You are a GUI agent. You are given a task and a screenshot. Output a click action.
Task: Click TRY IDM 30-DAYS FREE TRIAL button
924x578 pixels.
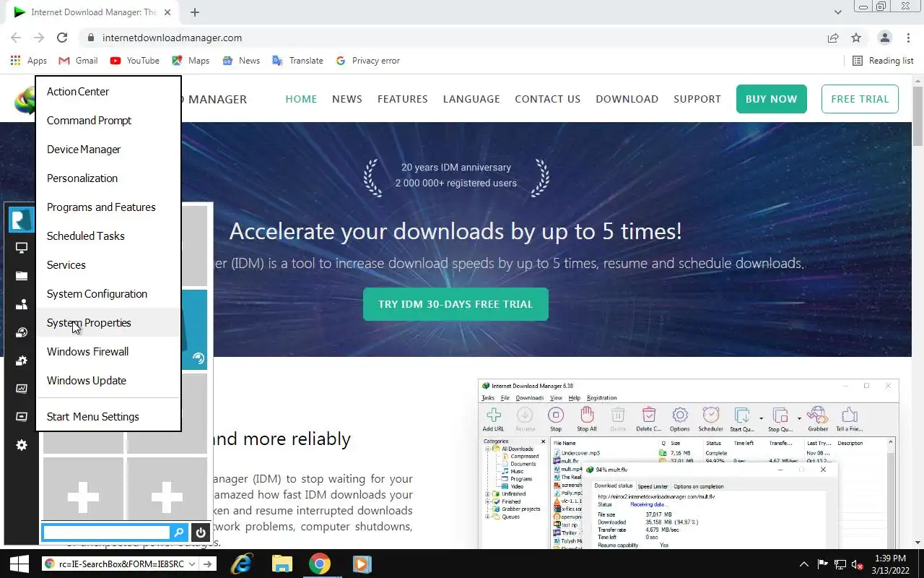click(456, 304)
